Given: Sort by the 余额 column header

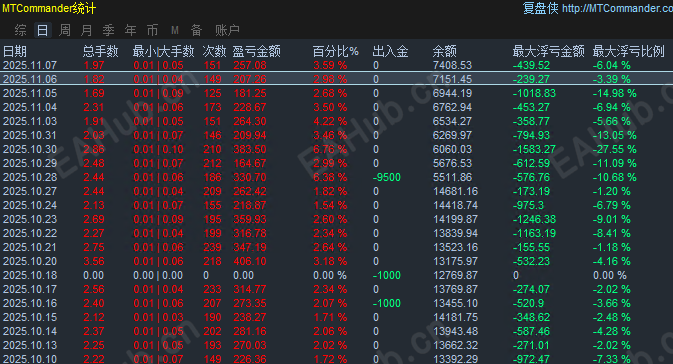Looking at the screenshot, I should [x=445, y=52].
